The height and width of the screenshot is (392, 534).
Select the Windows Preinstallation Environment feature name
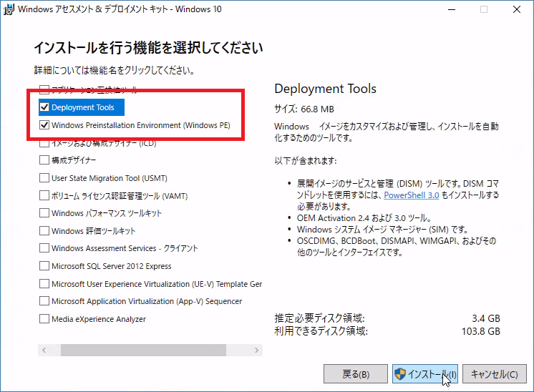click(140, 125)
